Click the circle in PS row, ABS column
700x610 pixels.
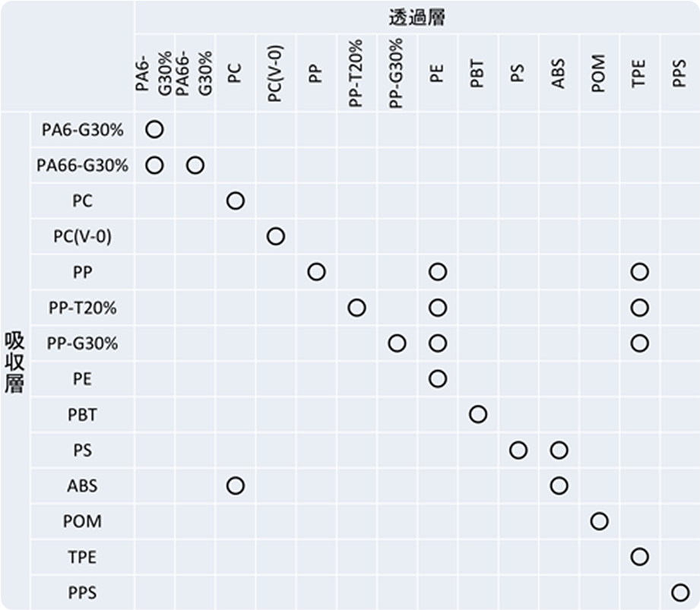tap(559, 450)
